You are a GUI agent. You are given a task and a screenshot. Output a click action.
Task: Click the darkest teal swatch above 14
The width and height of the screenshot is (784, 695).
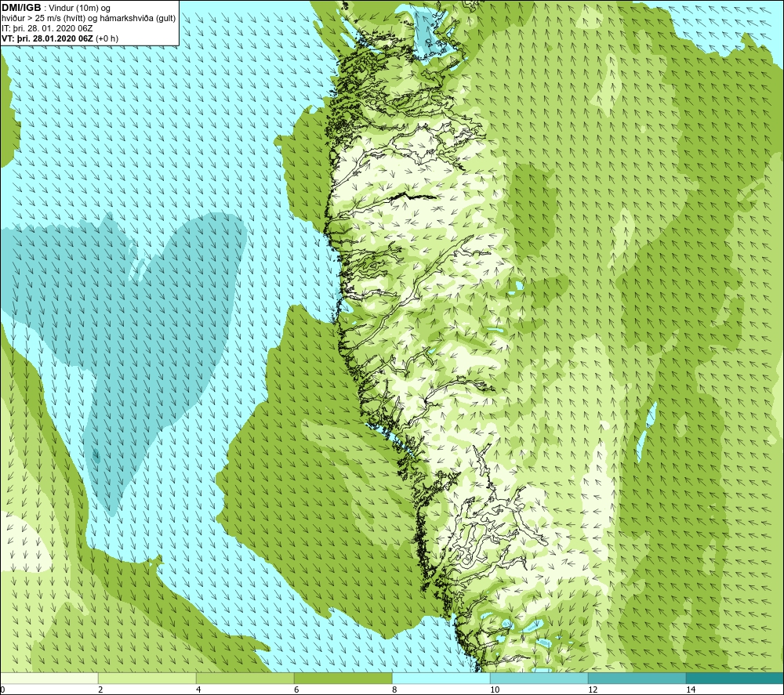point(735,678)
